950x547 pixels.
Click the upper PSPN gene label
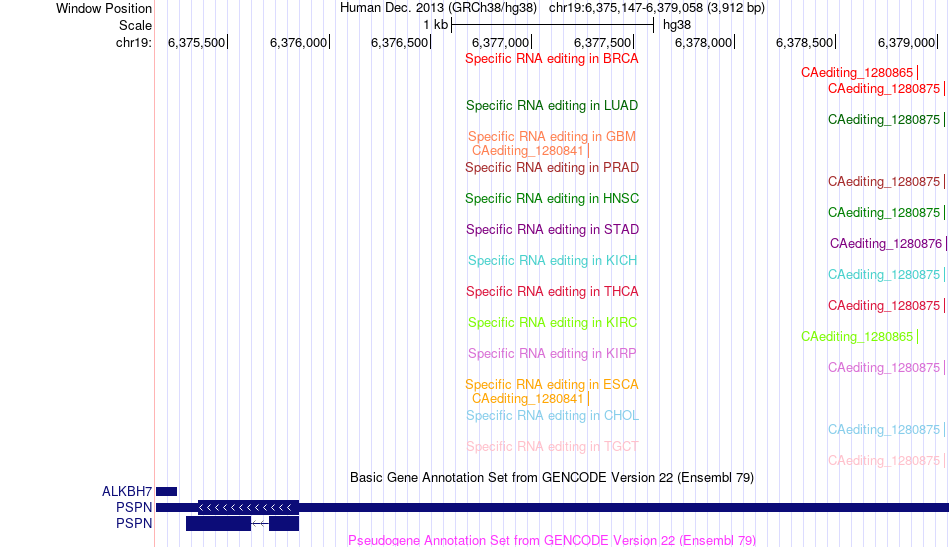click(x=134, y=507)
